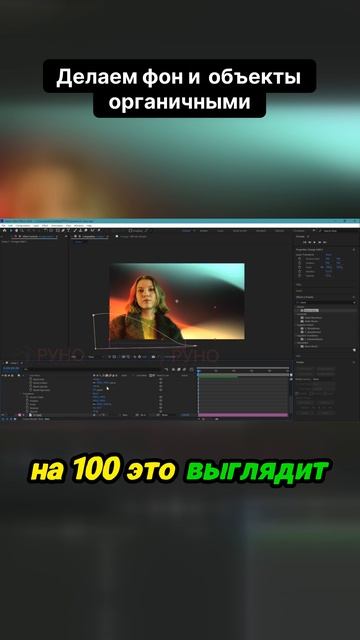Click the mask vertex left of the woman

(x=94, y=315)
